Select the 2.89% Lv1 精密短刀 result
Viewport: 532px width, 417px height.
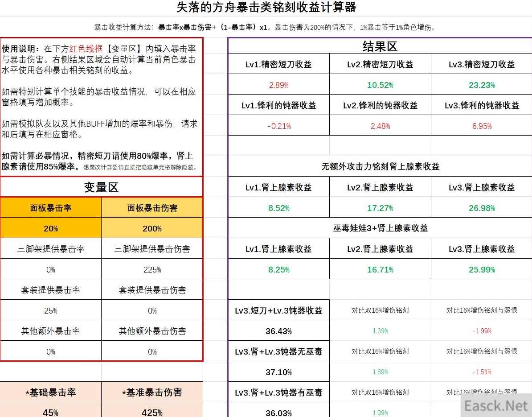pos(279,85)
